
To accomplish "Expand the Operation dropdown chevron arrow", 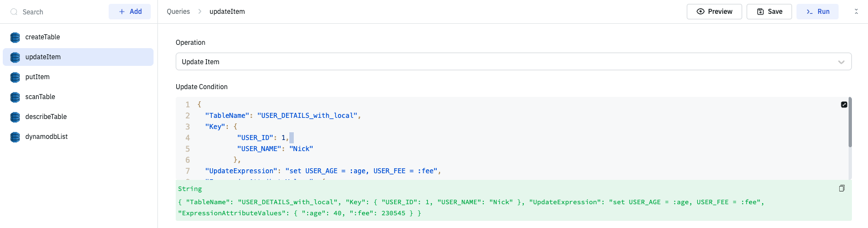I will (x=841, y=62).
